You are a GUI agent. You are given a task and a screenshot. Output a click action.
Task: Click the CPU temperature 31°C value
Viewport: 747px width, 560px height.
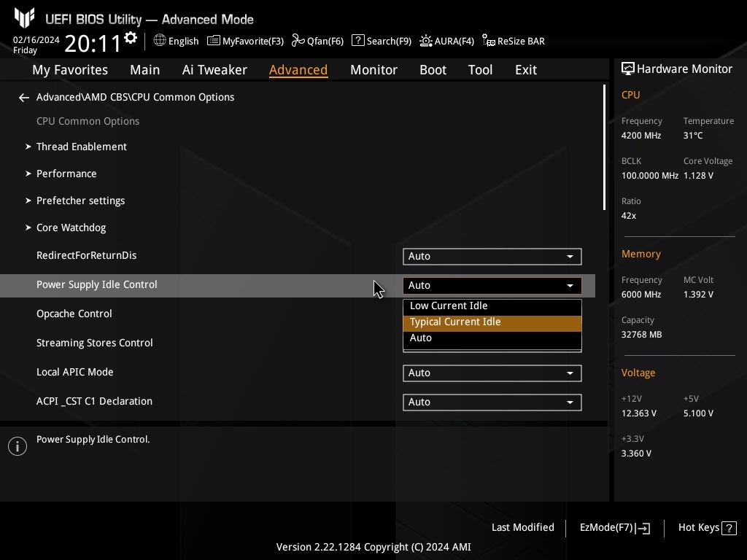(693, 136)
